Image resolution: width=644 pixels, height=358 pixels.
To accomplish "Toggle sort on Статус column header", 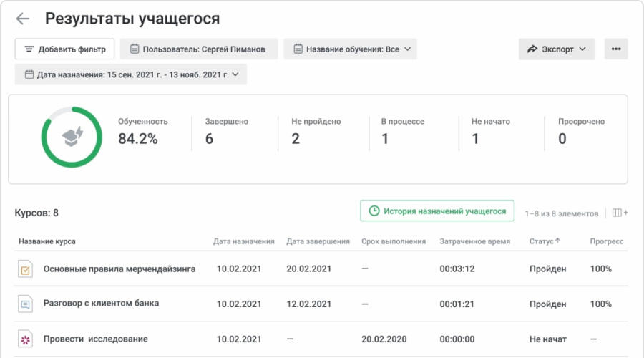I will (545, 241).
